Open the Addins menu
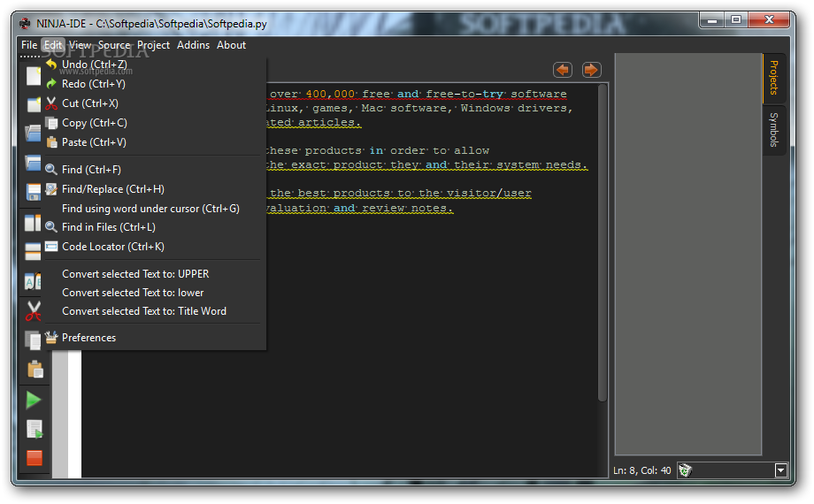Image resolution: width=814 pixels, height=504 pixels. coord(193,45)
